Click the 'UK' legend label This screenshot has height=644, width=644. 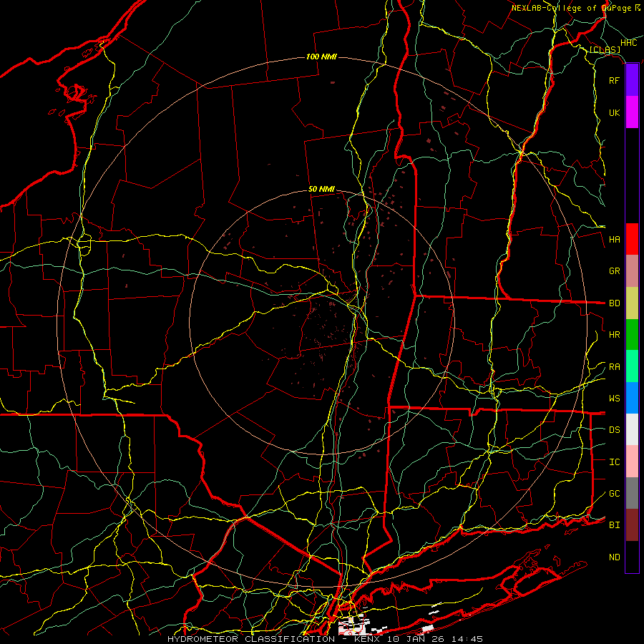(x=614, y=112)
